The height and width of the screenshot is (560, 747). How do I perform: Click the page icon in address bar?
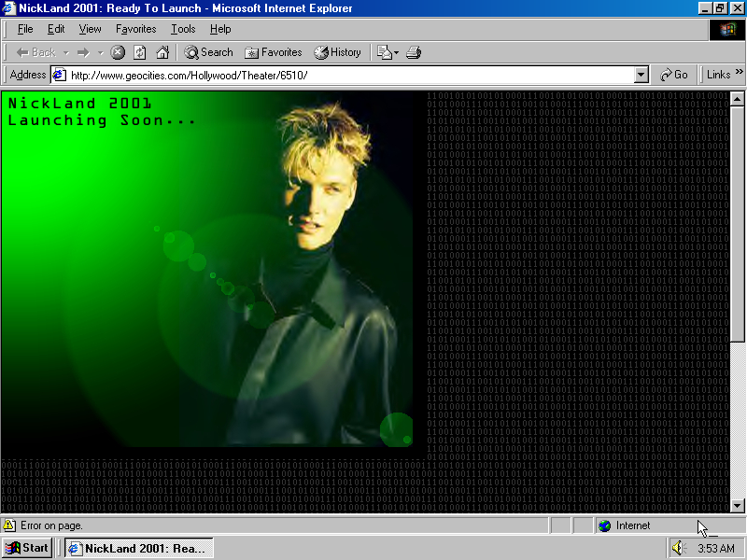[59, 75]
